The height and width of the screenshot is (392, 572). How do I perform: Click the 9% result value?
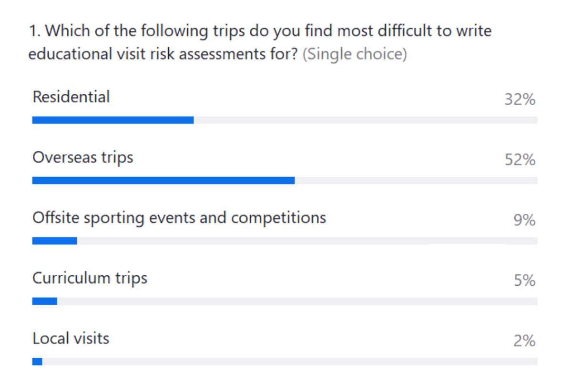[x=524, y=221]
